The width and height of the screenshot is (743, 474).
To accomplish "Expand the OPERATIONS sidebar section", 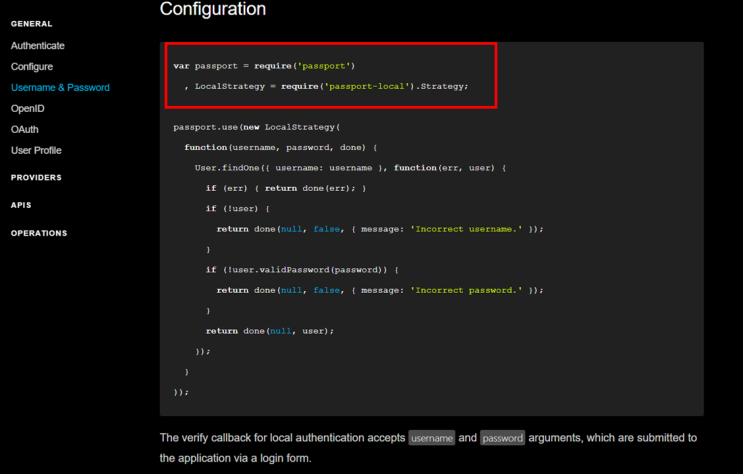I will coord(39,233).
